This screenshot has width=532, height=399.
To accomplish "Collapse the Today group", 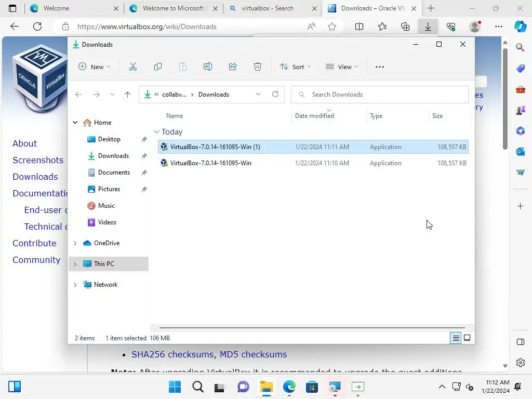I will tap(156, 131).
